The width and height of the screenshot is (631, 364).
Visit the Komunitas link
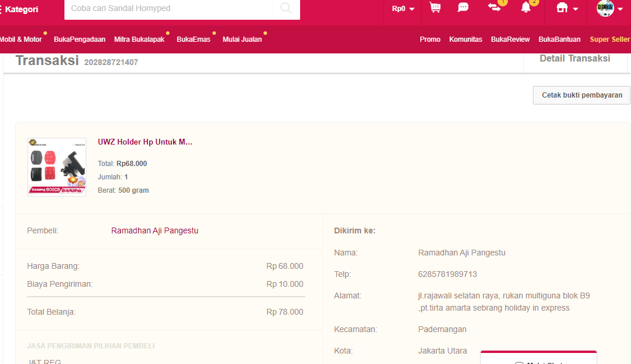466,39
